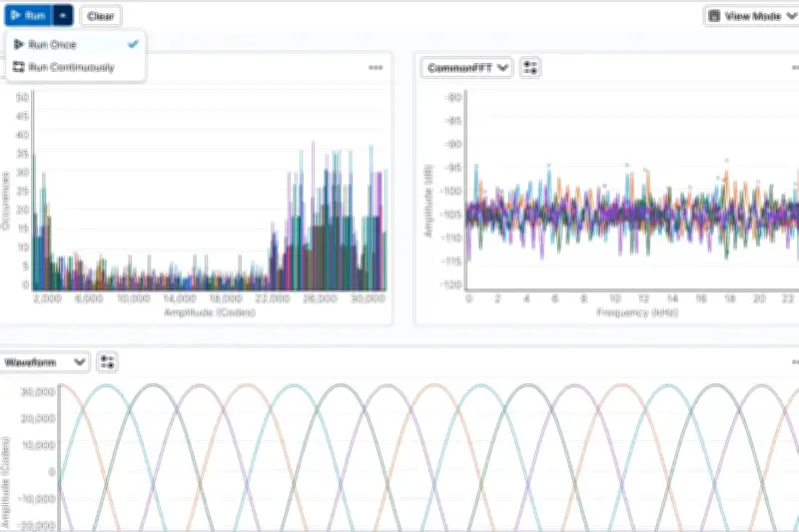Click the Run Once play icon

point(19,44)
